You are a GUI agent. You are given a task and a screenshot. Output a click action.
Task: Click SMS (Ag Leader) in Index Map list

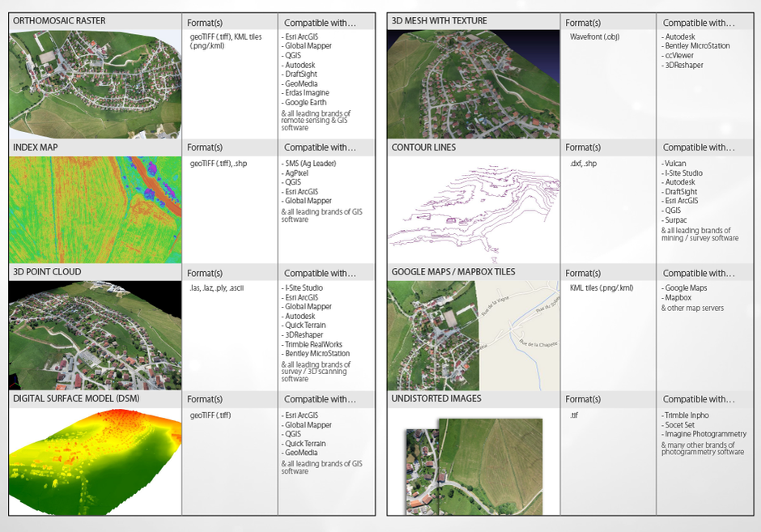coord(311,164)
